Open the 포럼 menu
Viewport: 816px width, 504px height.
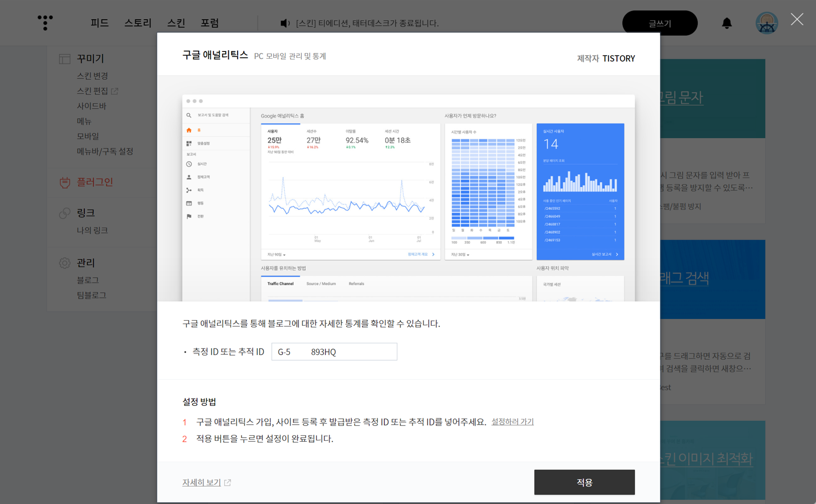(x=209, y=23)
